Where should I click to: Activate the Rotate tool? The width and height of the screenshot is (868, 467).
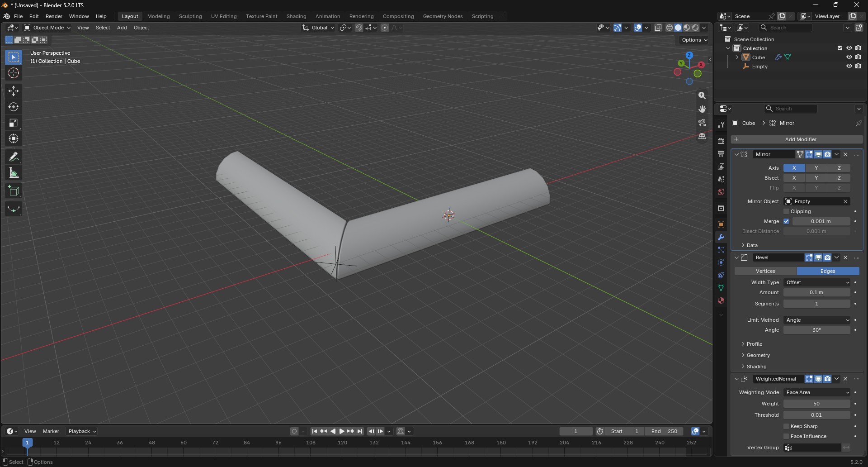(x=14, y=107)
